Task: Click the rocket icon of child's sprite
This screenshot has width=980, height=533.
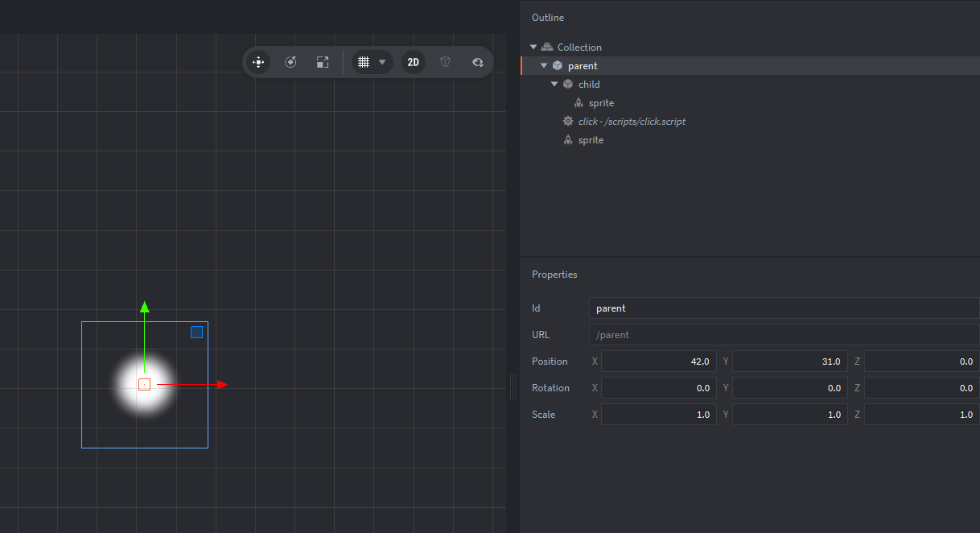Action: [x=579, y=103]
